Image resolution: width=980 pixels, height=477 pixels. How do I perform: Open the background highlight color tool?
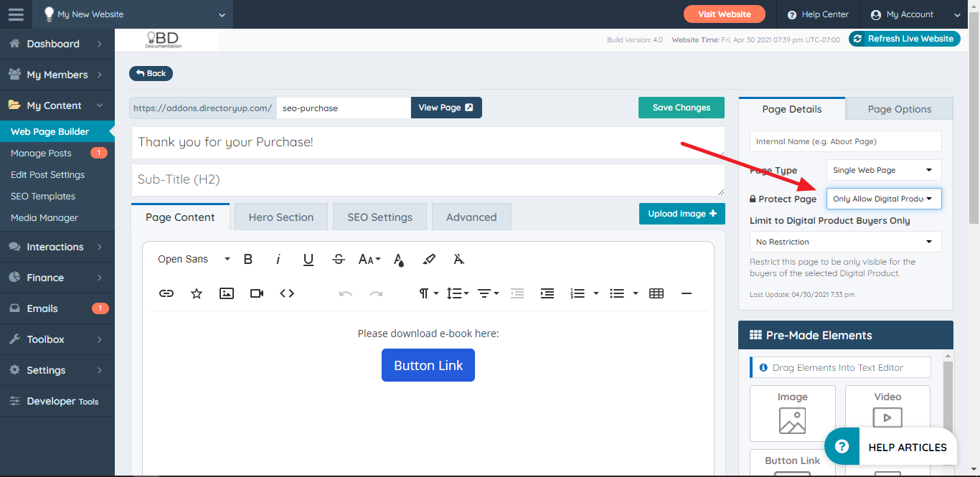[429, 259]
